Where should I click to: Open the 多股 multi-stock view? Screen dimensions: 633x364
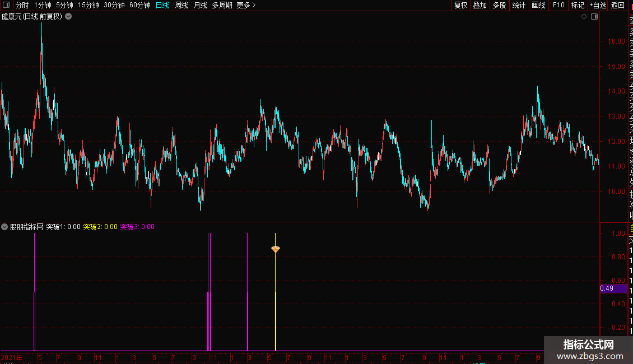tap(499, 5)
